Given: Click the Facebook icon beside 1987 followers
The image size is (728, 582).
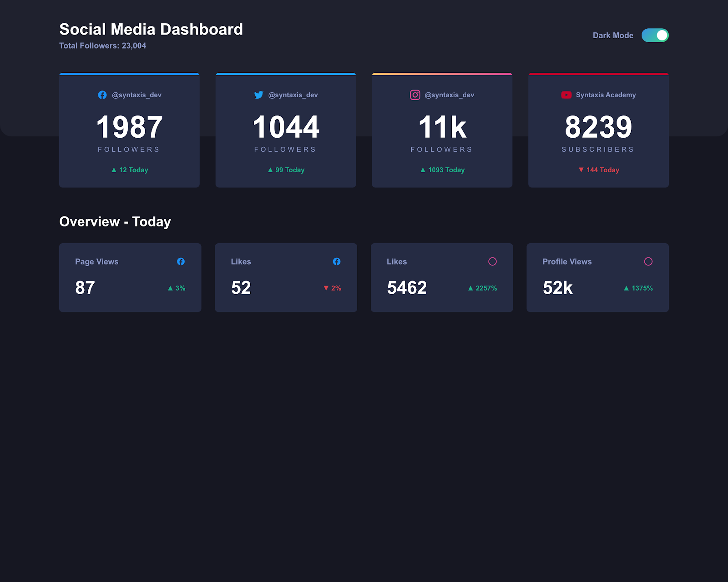Looking at the screenshot, I should (x=102, y=95).
